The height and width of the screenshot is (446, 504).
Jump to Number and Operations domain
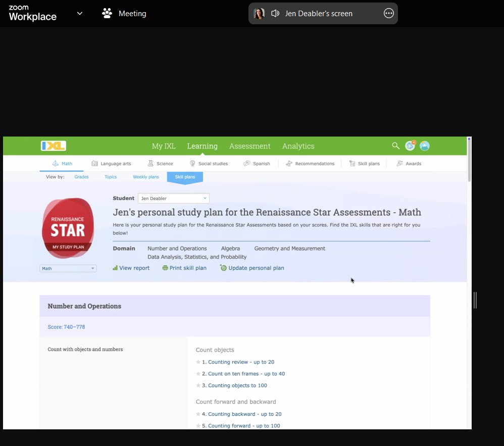click(177, 248)
